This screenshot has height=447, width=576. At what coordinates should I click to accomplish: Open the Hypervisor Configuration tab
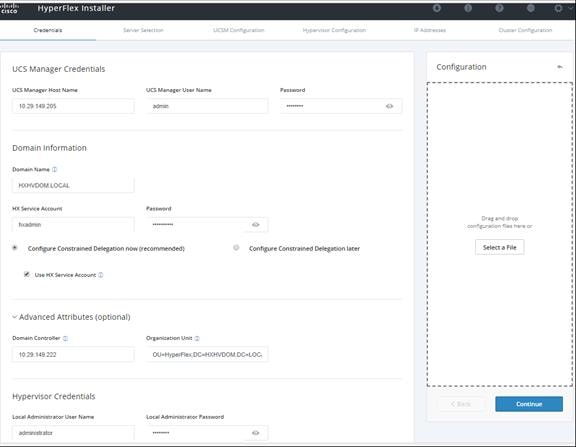tap(334, 30)
